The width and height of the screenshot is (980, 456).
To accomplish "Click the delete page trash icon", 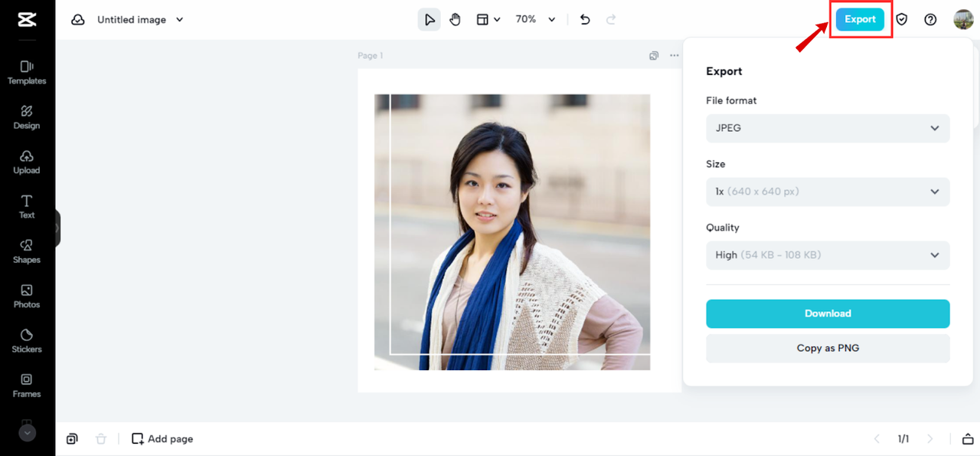I will point(101,439).
